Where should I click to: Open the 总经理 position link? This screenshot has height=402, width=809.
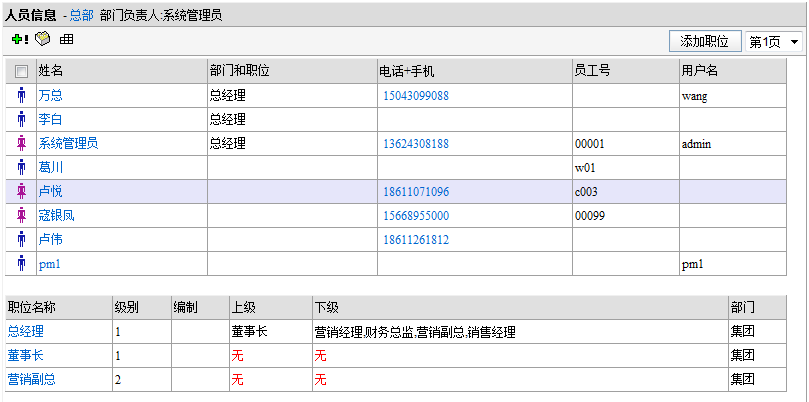[25, 331]
